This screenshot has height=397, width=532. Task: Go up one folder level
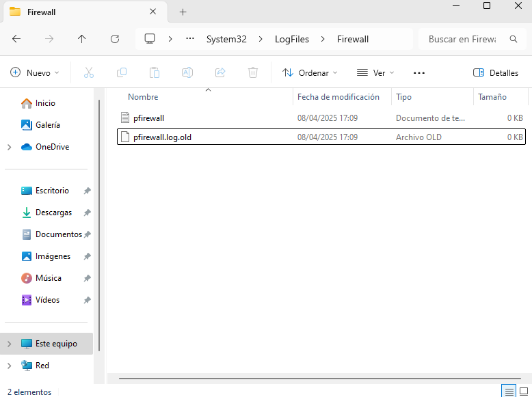coord(82,39)
